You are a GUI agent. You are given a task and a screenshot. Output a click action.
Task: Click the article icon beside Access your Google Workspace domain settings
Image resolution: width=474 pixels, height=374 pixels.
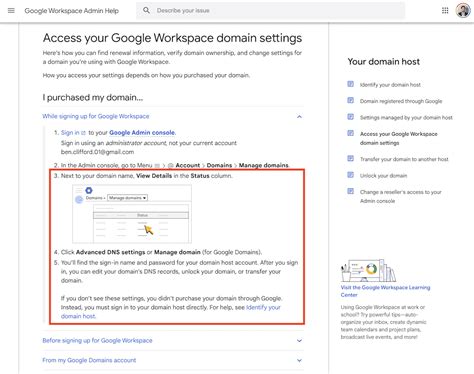click(x=351, y=133)
